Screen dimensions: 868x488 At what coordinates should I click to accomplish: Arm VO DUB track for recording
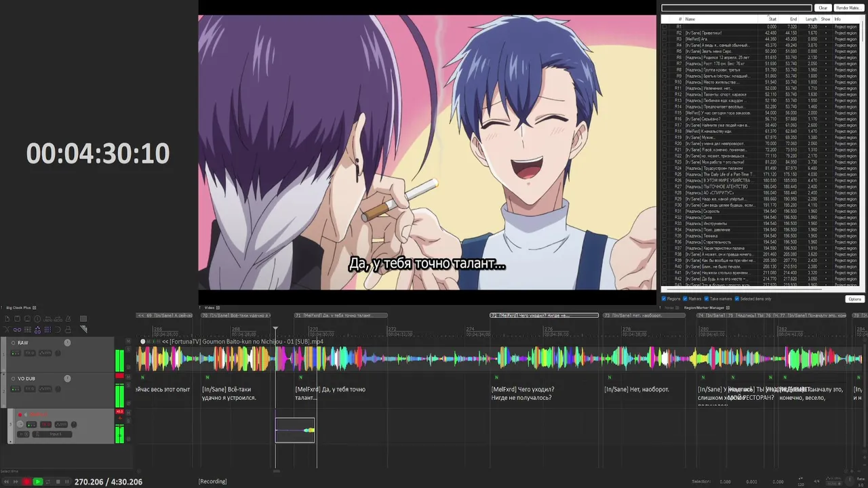point(13,379)
